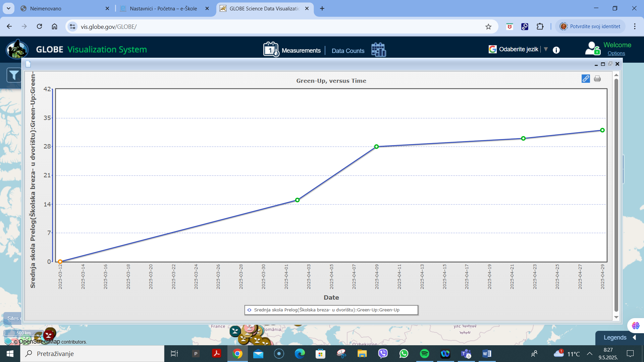
Task: Show hidden system tray icons
Action: point(589,354)
